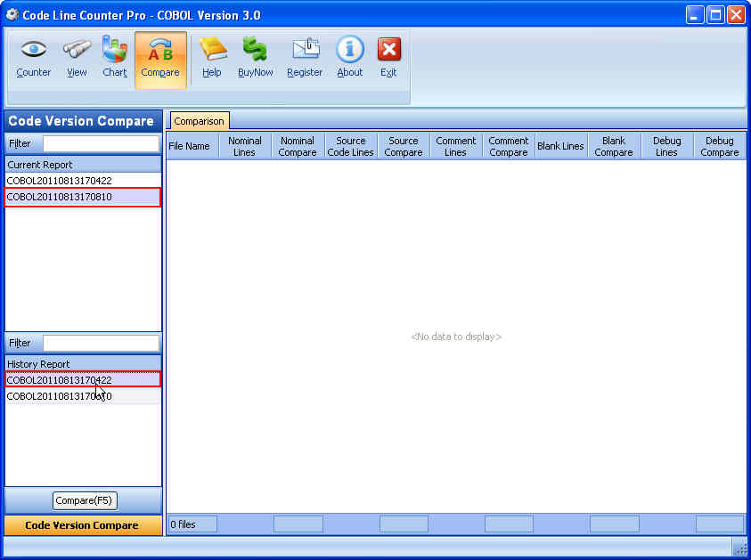Click the Current Report filter field
Viewport: 751px width, 560px height.
coord(101,143)
